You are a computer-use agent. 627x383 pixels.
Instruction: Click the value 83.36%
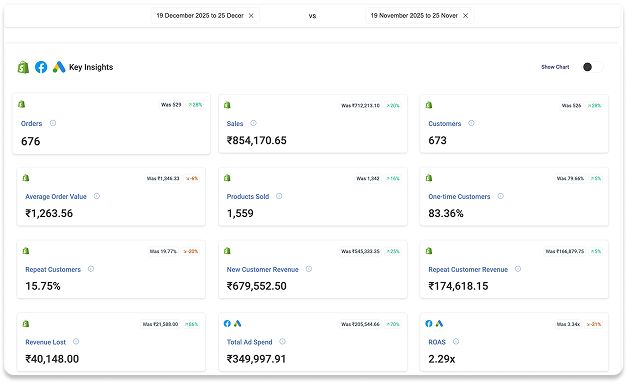point(446,213)
